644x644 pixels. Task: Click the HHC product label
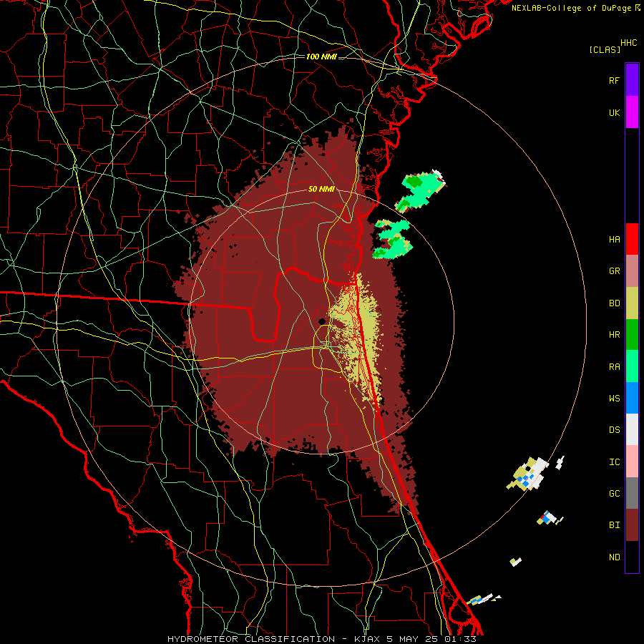pyautogui.click(x=629, y=43)
